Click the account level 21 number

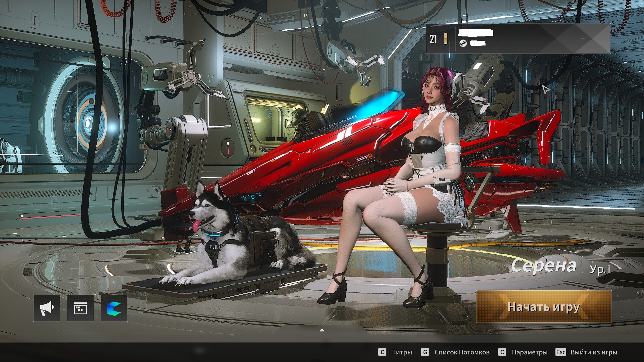click(433, 39)
